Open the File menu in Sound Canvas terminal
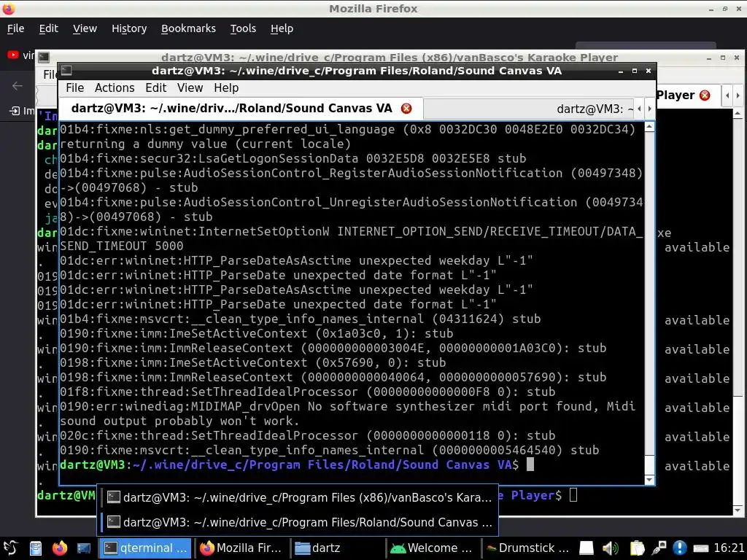Screen dimensions: 747x560 [75, 88]
